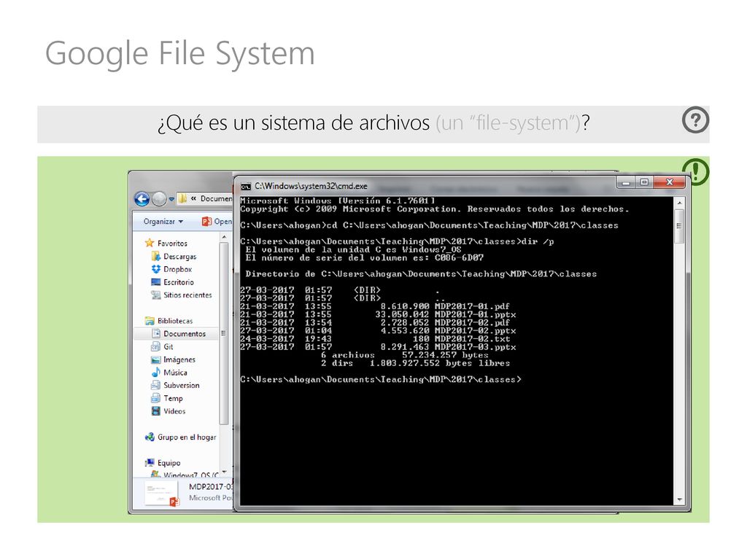Click the navigation pane scroll-up arrow
This screenshot has width=747, height=560.
point(224,237)
